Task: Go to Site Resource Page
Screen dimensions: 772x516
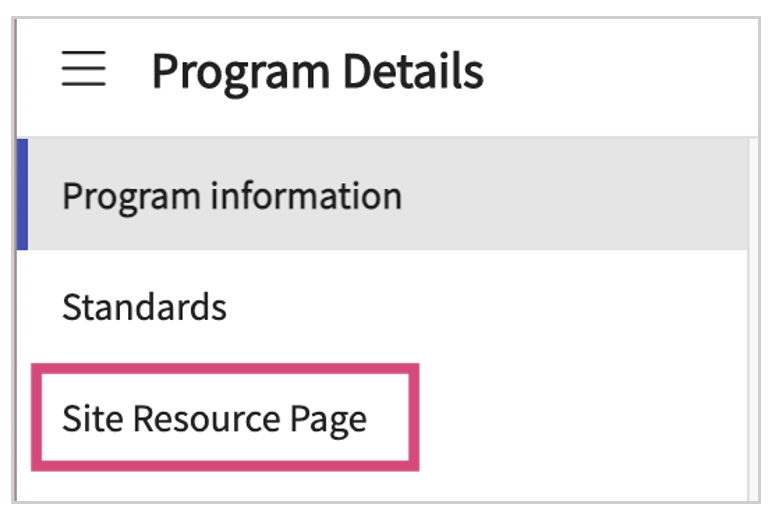Action: (214, 419)
